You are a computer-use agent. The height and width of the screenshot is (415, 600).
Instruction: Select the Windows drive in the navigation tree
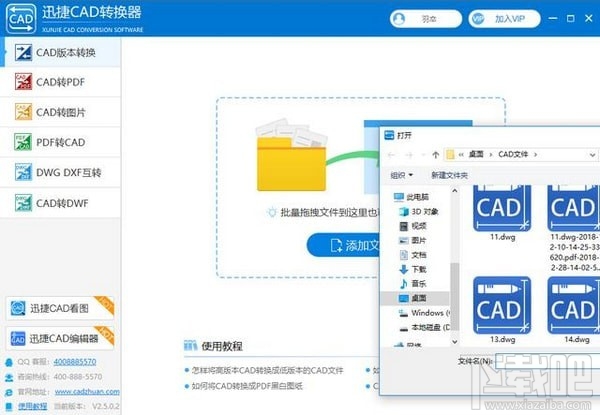(424, 312)
